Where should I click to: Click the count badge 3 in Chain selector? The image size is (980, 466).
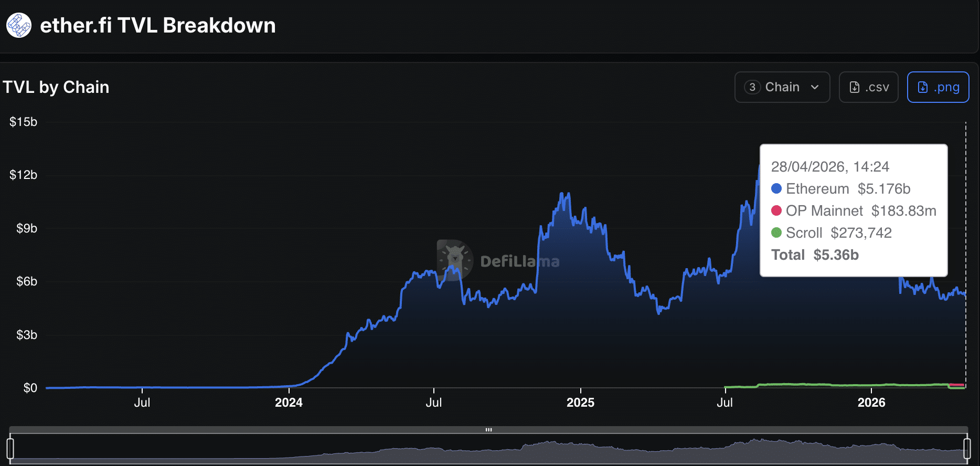pos(752,87)
